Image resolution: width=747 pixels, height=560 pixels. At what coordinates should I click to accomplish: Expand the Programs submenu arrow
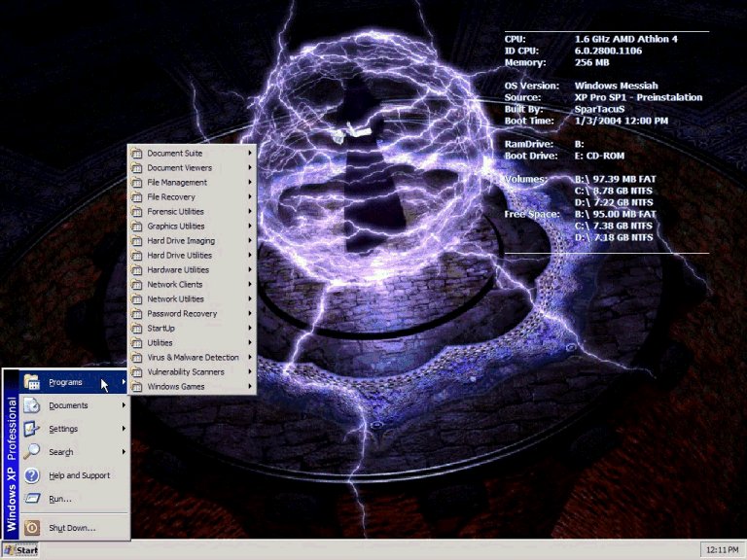tap(124, 382)
